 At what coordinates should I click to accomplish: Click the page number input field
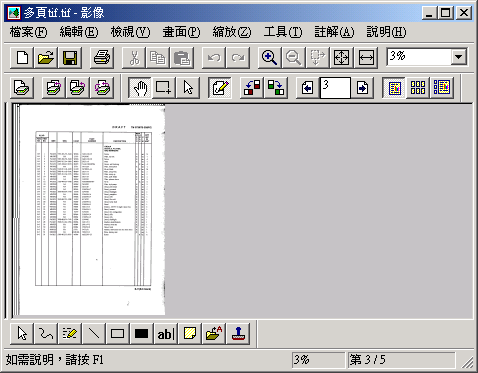coord(335,88)
